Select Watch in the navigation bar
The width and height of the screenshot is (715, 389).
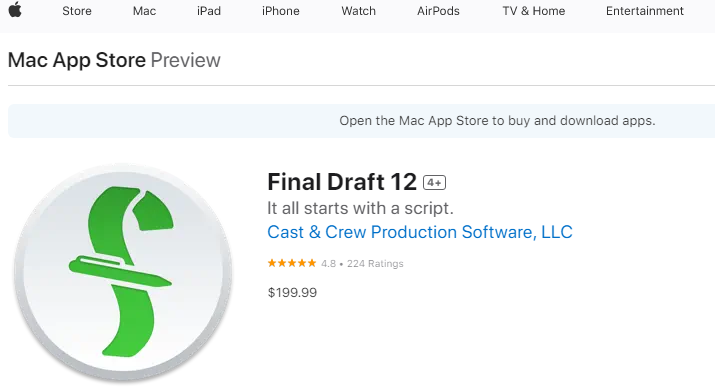(x=358, y=11)
